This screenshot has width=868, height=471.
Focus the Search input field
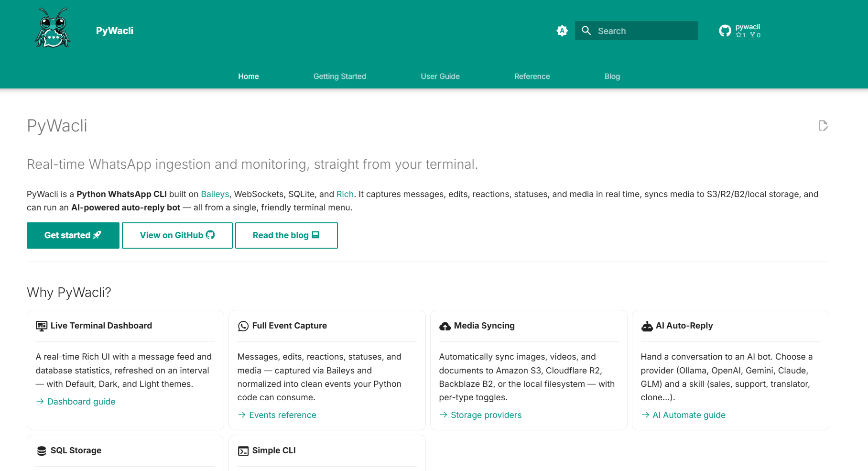click(636, 31)
